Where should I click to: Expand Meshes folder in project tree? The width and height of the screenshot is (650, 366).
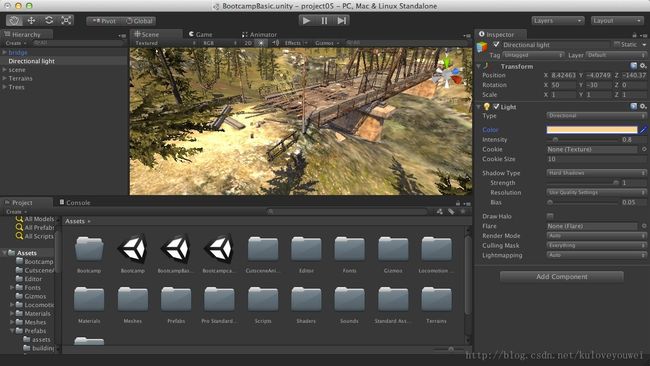[12, 322]
